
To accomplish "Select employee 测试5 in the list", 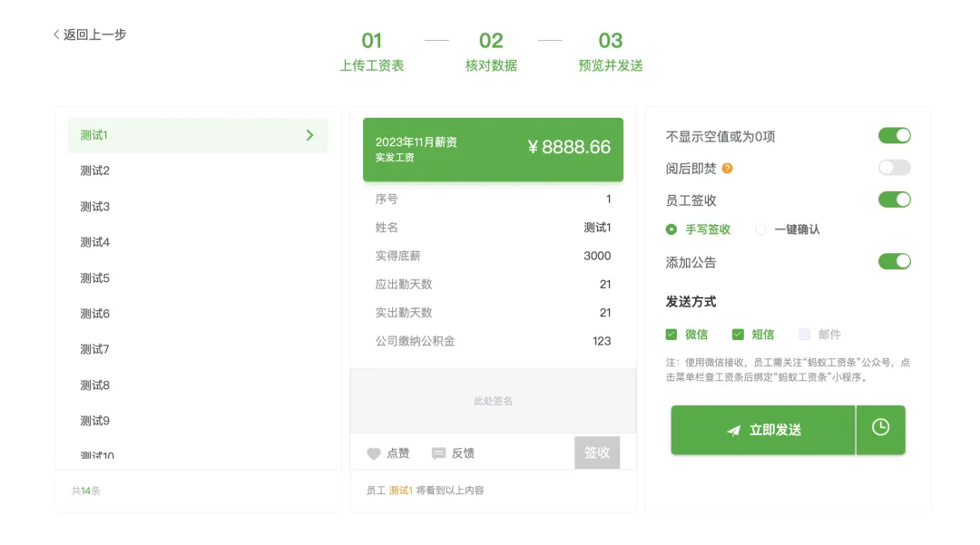I will (198, 278).
